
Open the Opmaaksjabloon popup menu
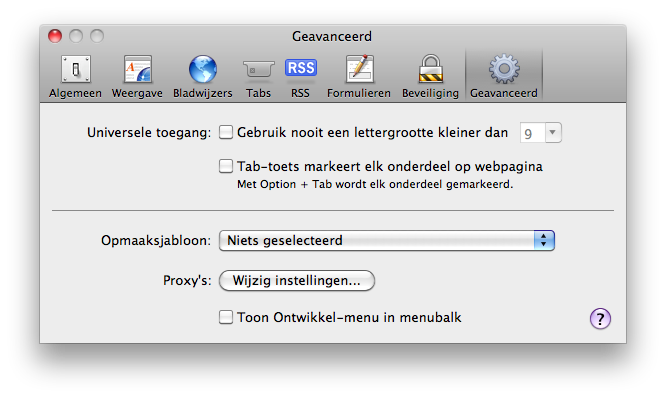click(x=387, y=240)
